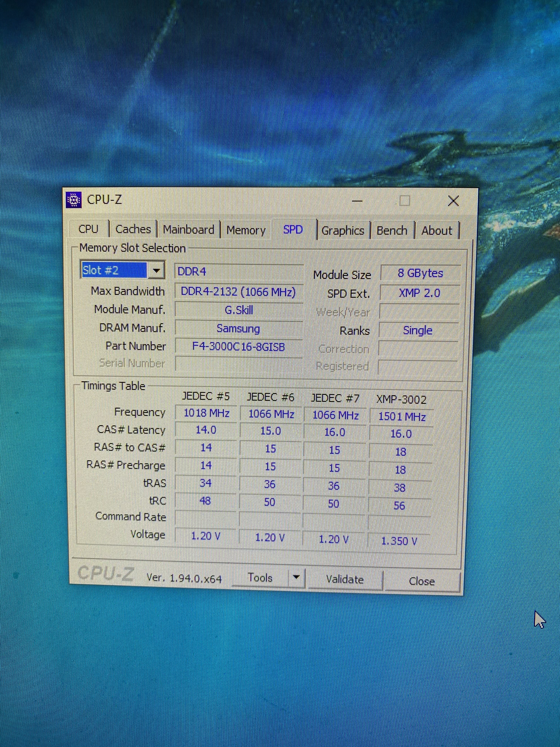Click the Tools button
Viewport: 560px width, 747px height.
pos(260,577)
